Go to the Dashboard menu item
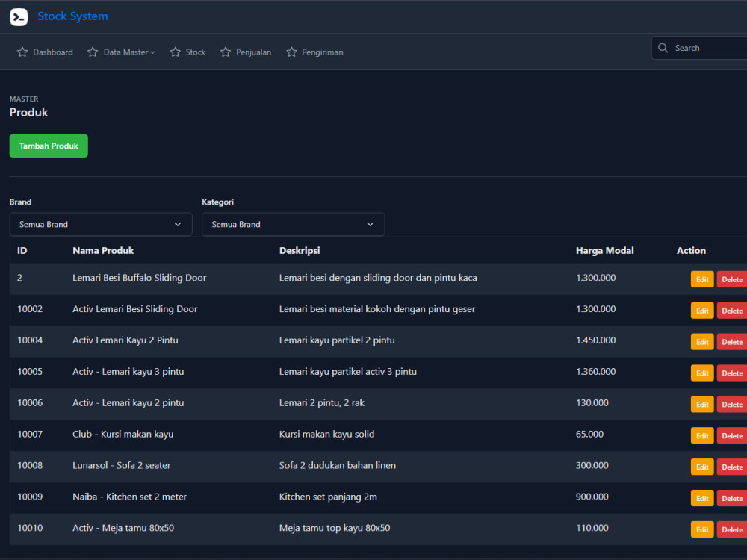 click(x=45, y=52)
